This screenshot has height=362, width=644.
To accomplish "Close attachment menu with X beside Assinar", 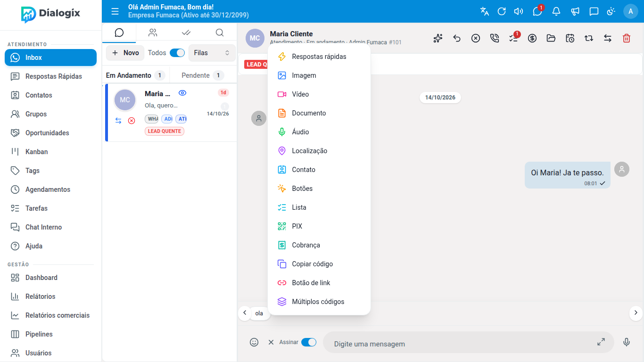I will 271,342.
